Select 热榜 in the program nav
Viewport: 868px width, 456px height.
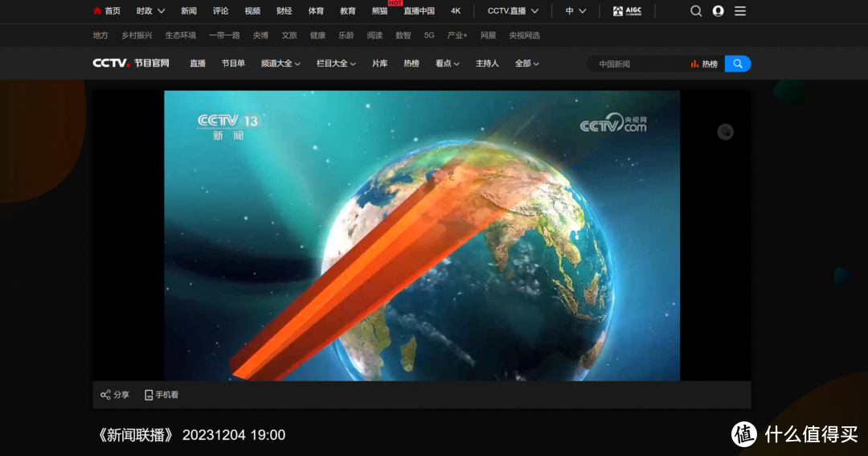[411, 64]
